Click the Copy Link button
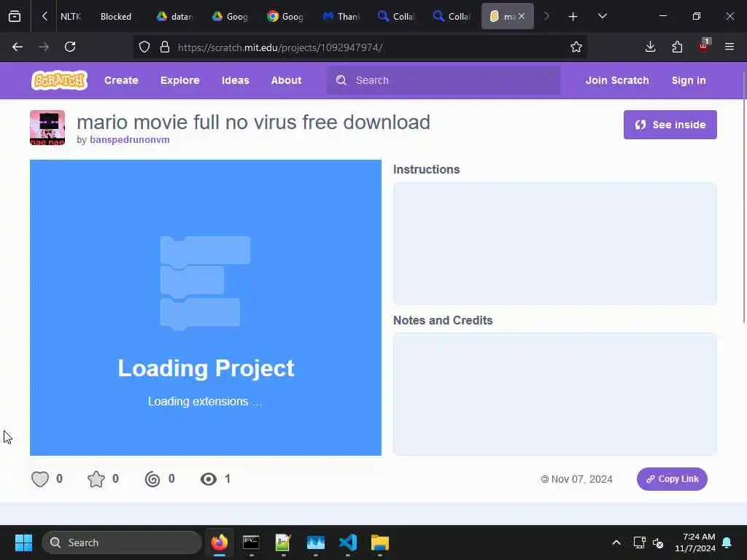 [672, 478]
